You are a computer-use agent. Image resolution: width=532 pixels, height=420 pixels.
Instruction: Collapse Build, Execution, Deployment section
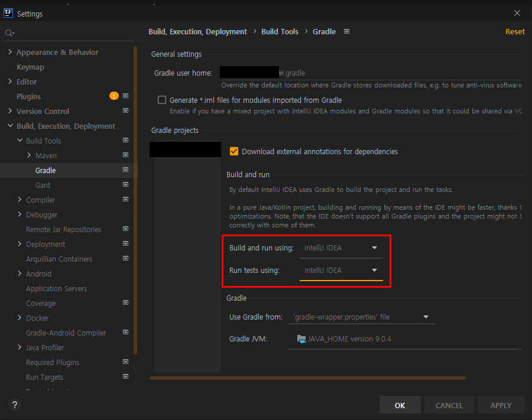pos(10,126)
